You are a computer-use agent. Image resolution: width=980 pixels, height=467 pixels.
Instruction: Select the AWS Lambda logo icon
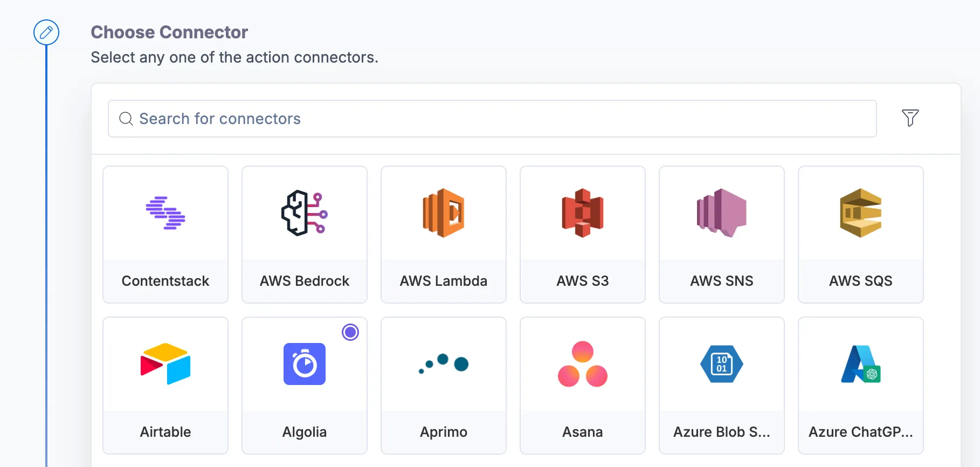tap(444, 213)
